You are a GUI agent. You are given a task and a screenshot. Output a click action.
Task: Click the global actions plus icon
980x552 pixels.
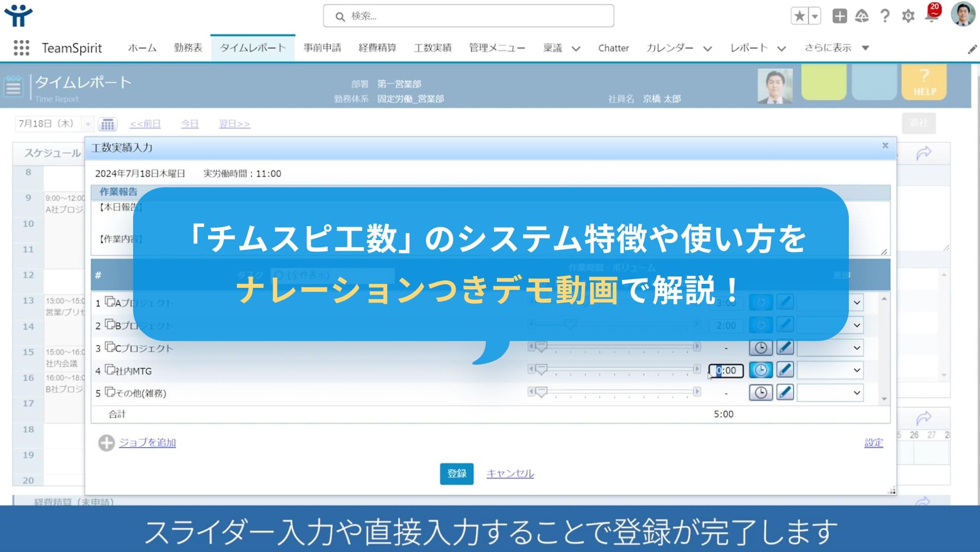pyautogui.click(x=840, y=16)
